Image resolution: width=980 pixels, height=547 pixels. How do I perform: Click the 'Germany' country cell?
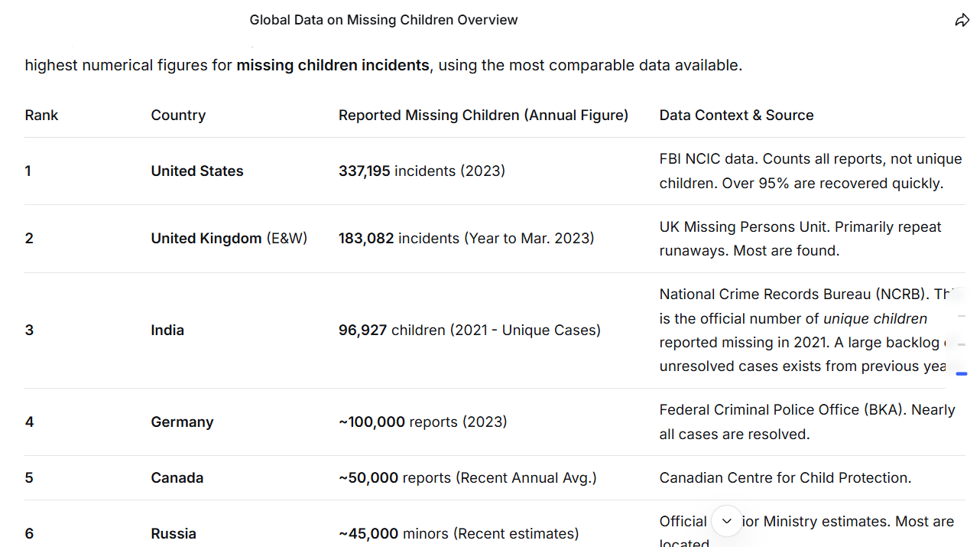(x=182, y=422)
